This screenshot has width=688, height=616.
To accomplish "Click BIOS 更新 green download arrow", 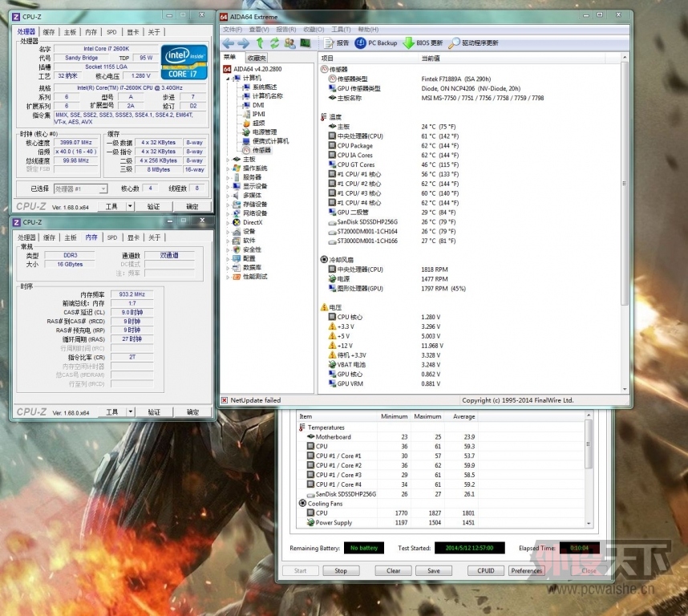I will tap(423, 43).
